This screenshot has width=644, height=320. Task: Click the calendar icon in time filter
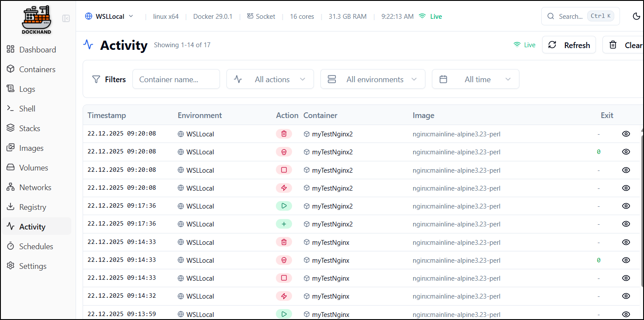point(443,79)
